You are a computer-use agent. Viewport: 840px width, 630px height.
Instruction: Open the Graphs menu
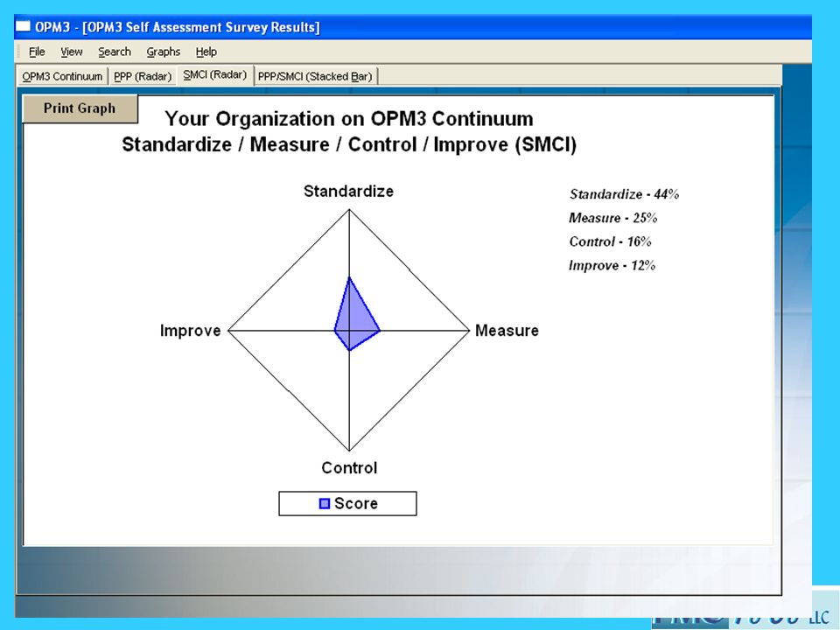[164, 52]
